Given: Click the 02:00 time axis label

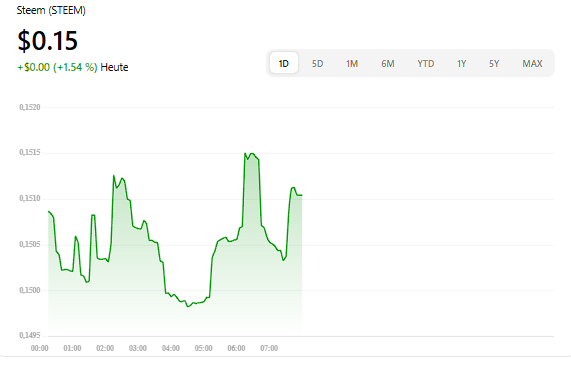Looking at the screenshot, I should tap(105, 348).
